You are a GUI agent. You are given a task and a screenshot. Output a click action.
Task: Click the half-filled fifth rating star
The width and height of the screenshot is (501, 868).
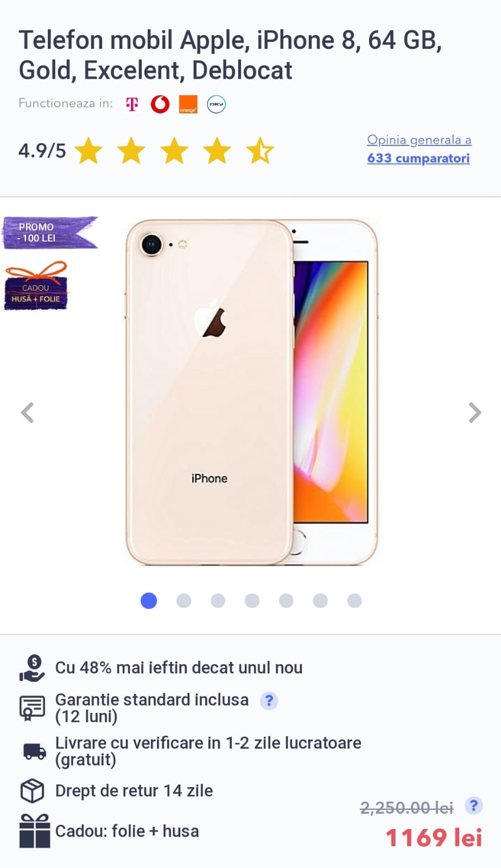click(x=261, y=150)
